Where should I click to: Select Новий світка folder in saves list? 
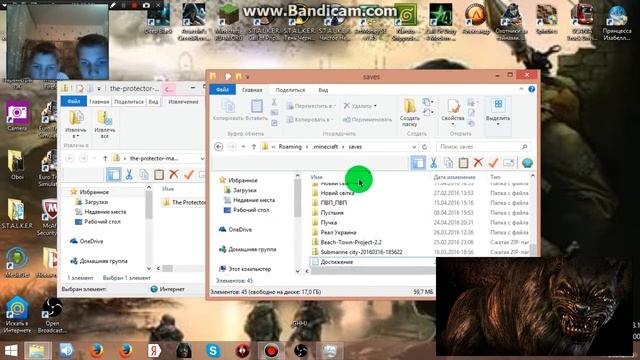337,193
